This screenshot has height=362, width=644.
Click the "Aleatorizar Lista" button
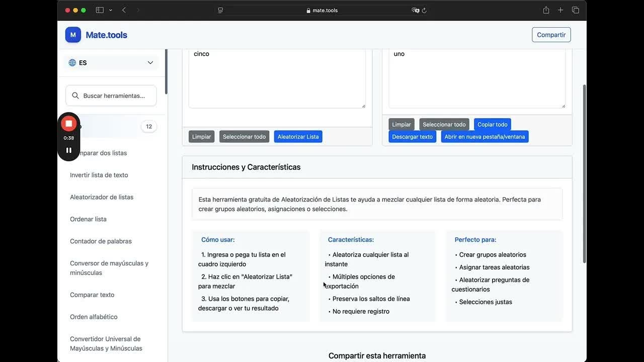pyautogui.click(x=298, y=137)
